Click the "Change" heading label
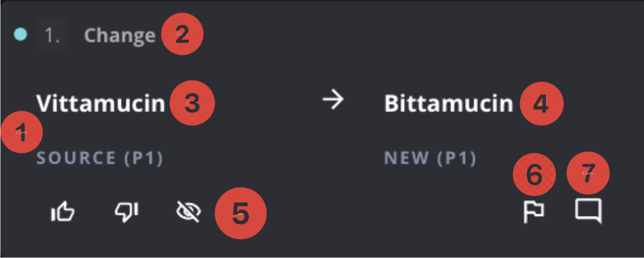The image size is (644, 258). pos(119,35)
